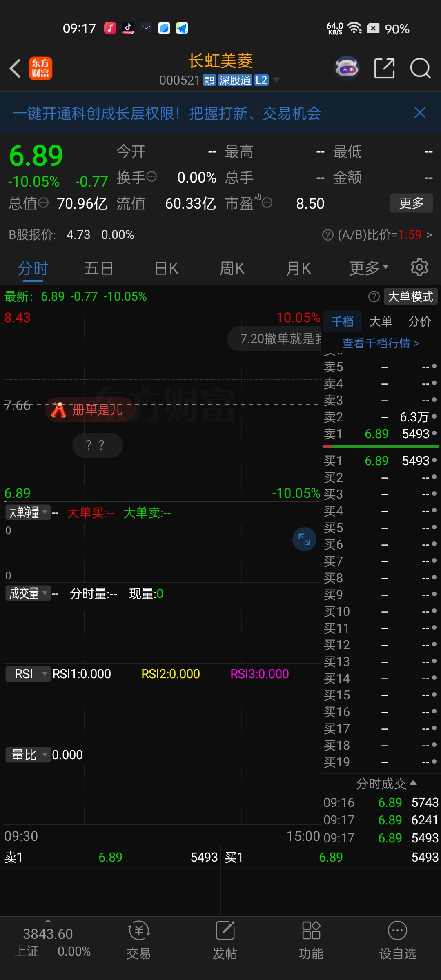Select the 分价 order book tab
This screenshot has height=980, width=441.
[420, 322]
